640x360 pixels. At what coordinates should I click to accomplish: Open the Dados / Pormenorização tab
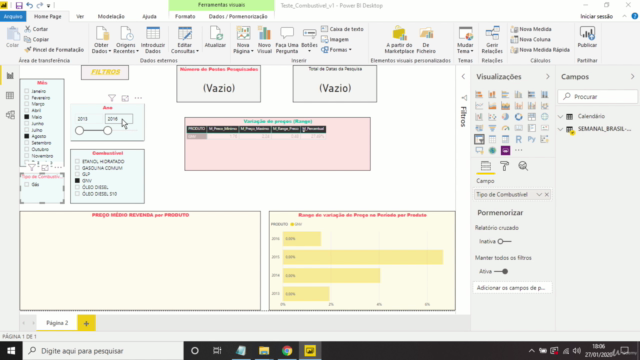(x=238, y=16)
